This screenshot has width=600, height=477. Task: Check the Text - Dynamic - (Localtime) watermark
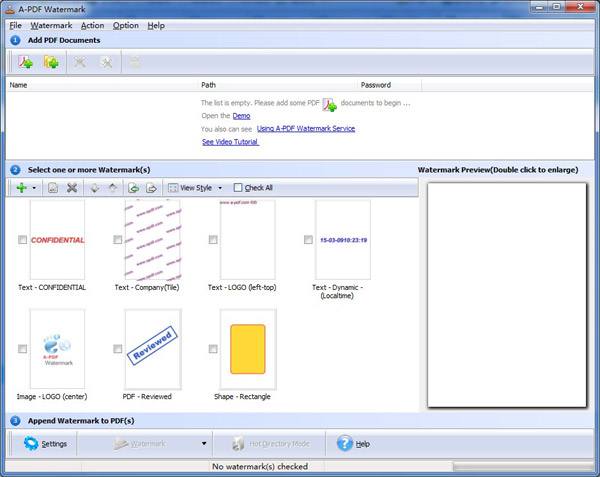308,239
